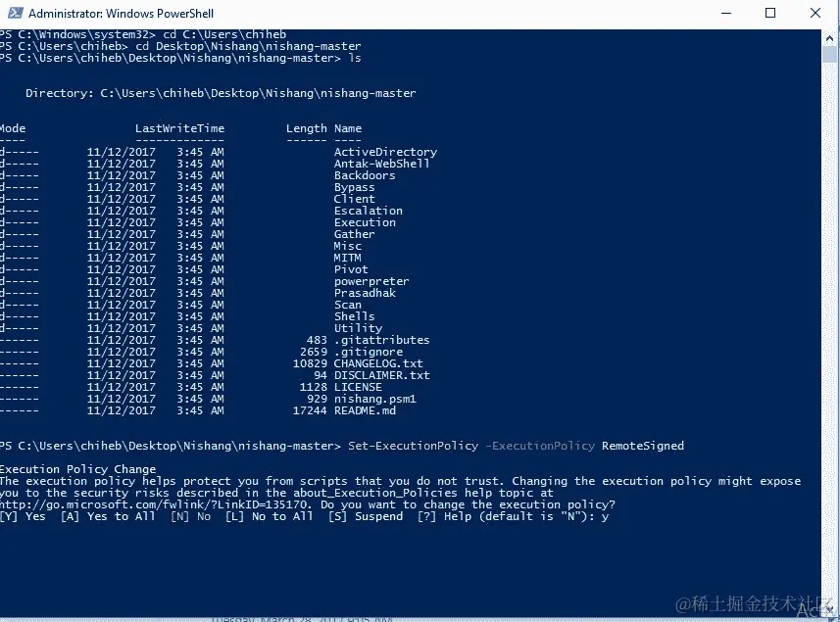Click the MITM folder name

click(x=348, y=258)
